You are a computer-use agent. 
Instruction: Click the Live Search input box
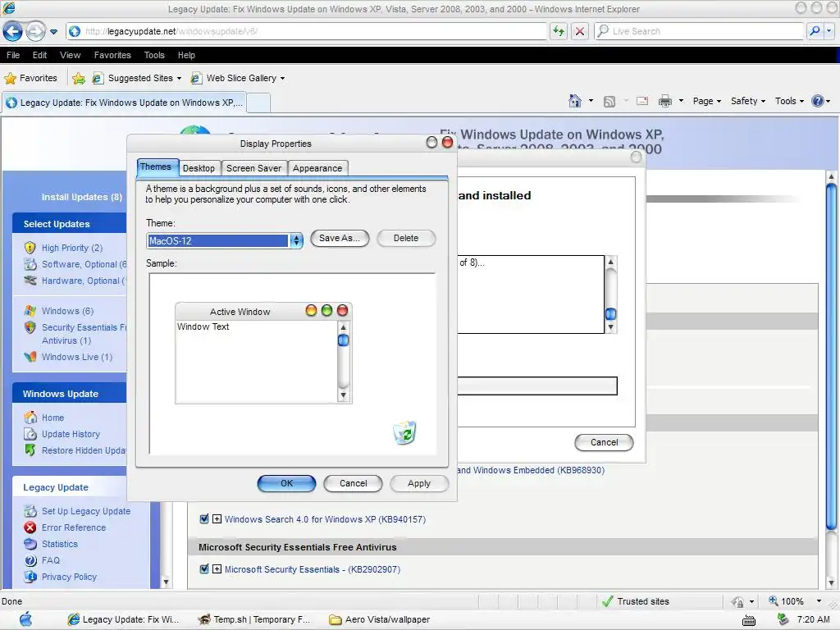(x=699, y=31)
